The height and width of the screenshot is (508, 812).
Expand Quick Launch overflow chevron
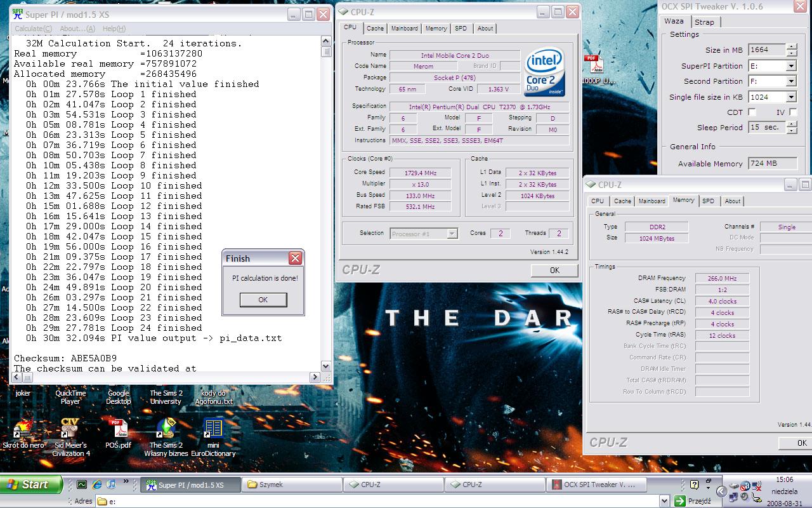(x=126, y=482)
